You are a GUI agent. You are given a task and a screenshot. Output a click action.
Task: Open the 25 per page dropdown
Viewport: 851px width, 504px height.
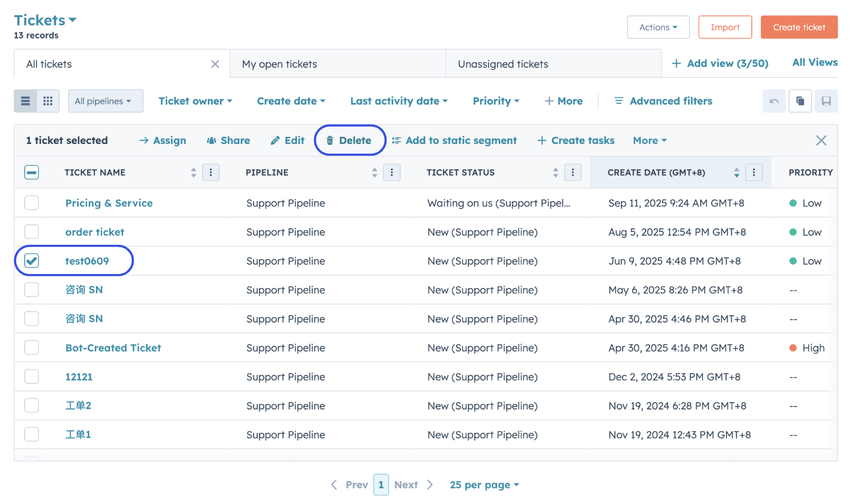[x=484, y=485]
